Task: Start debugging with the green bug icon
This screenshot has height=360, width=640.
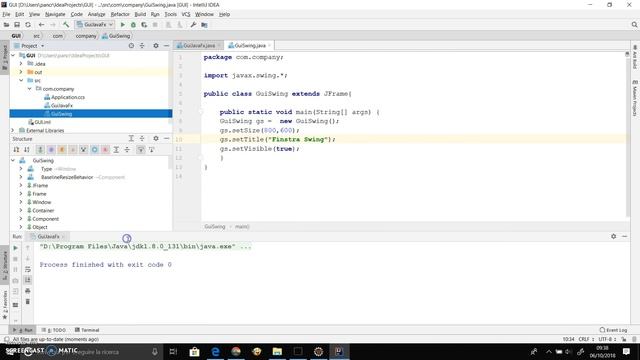Action: 133,25
